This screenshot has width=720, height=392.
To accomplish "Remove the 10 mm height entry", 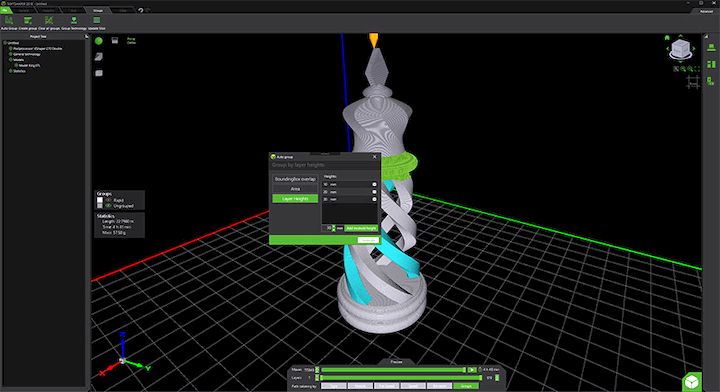I will click(374, 184).
